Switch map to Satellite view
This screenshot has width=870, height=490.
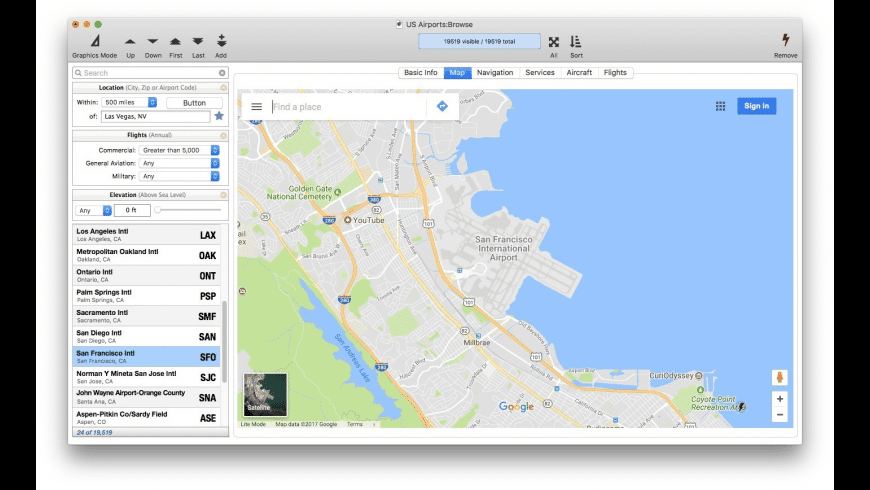(265, 394)
